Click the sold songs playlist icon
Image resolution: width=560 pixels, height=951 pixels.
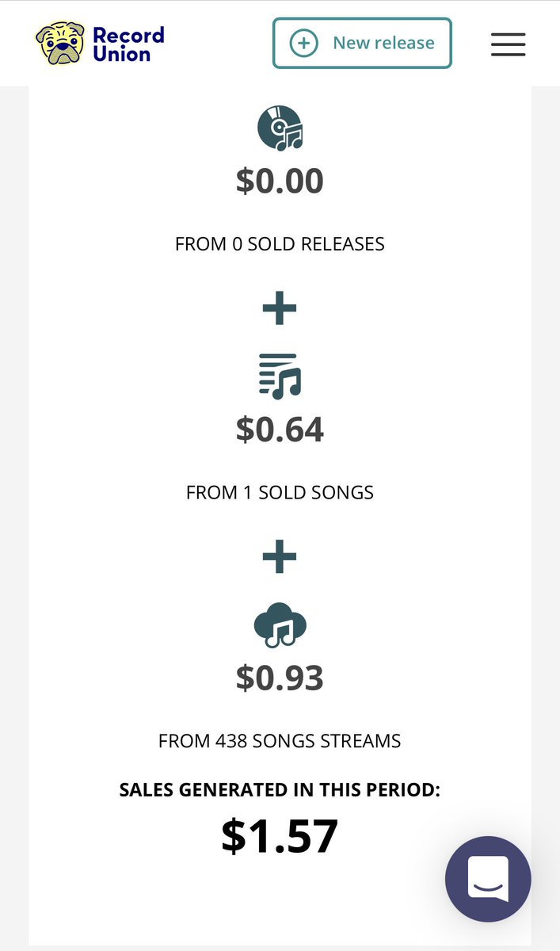tap(280, 376)
